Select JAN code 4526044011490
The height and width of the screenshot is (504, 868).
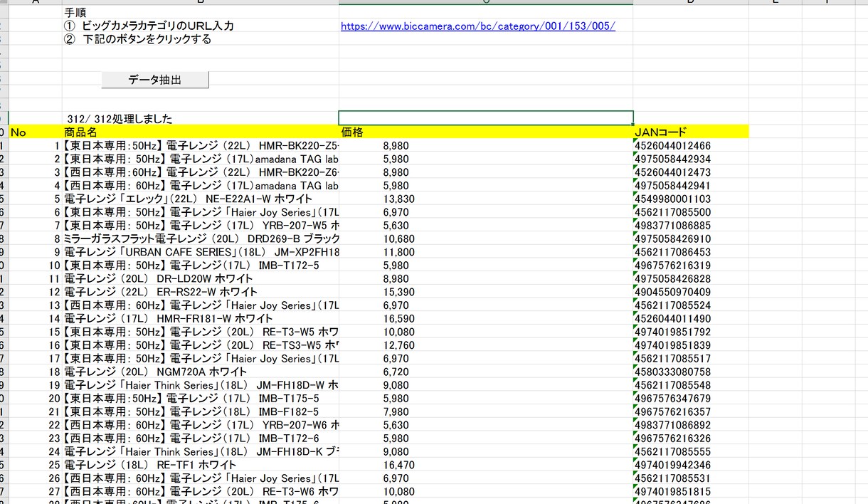point(691,318)
